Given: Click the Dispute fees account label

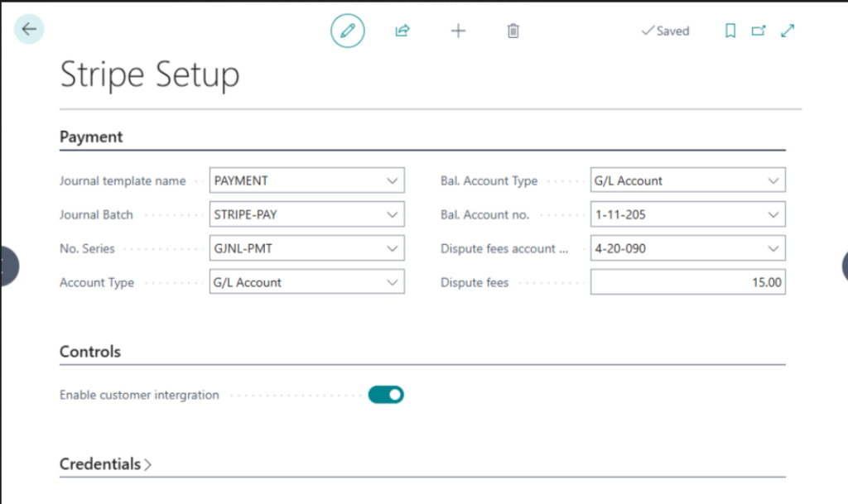Looking at the screenshot, I should pyautogui.click(x=504, y=248).
